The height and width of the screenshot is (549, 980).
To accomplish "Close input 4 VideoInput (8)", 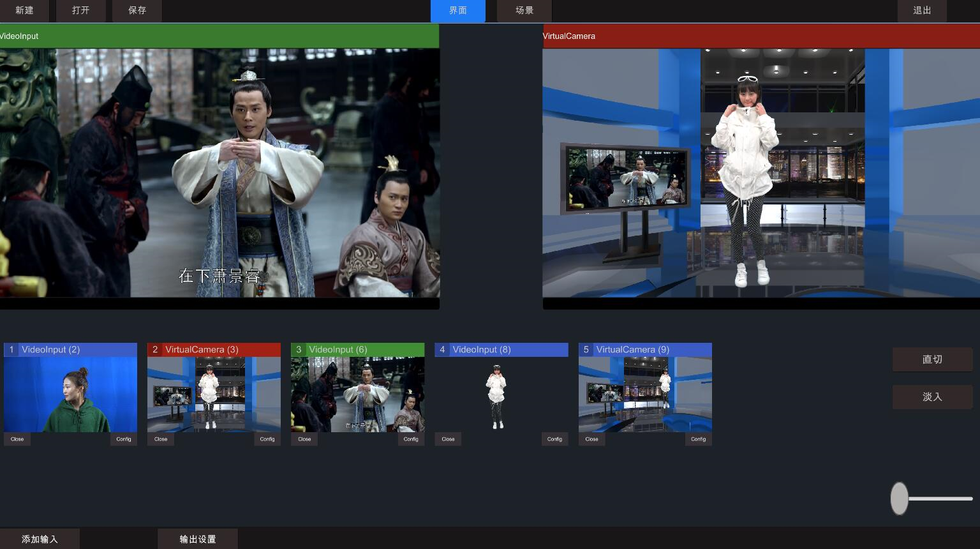I will (x=448, y=439).
